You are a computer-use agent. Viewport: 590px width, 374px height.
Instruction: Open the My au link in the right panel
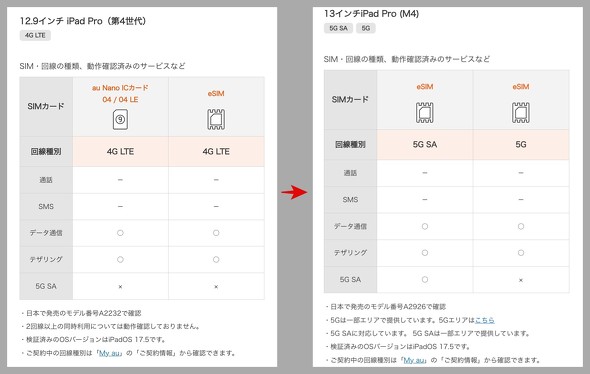tap(414, 360)
